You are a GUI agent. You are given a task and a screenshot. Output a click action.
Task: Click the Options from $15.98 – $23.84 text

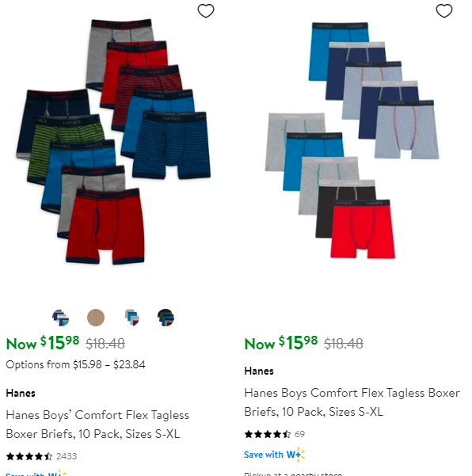[x=75, y=364]
